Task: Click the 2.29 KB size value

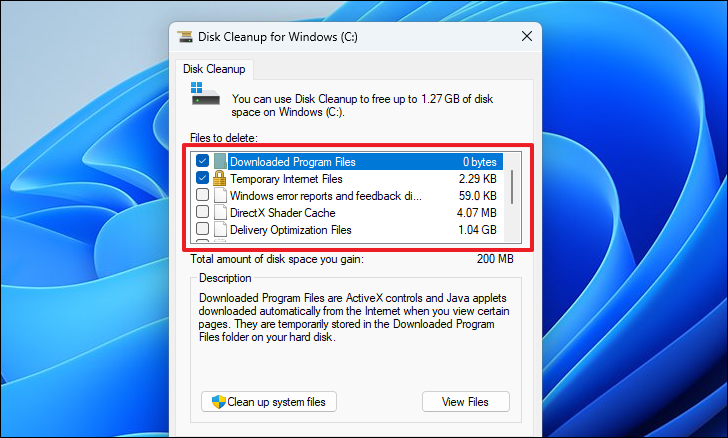Action: [478, 179]
